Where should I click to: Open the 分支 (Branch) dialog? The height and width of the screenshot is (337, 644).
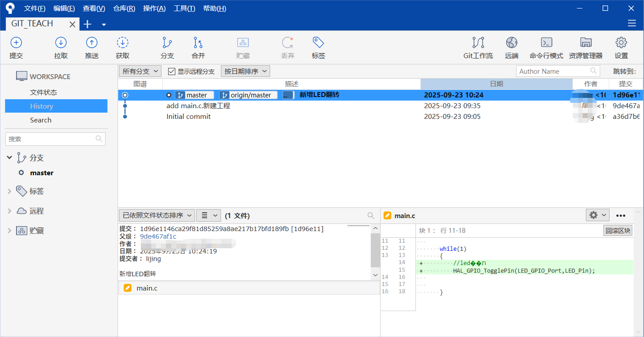pyautogui.click(x=167, y=47)
